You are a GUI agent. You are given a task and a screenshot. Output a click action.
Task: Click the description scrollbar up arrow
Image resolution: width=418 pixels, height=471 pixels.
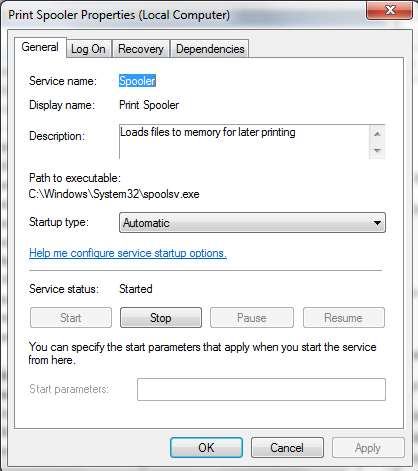coord(377,134)
